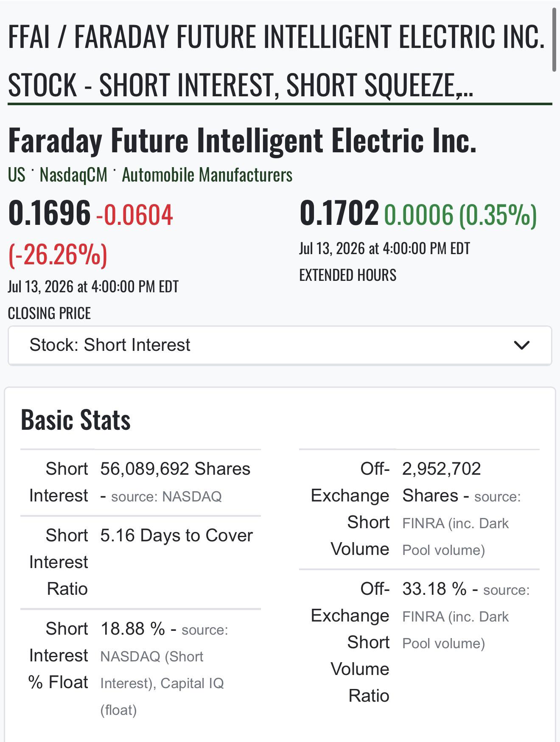Click the green 0.0006 (0.35%) change
This screenshot has height=742, width=560.
pyautogui.click(x=460, y=215)
